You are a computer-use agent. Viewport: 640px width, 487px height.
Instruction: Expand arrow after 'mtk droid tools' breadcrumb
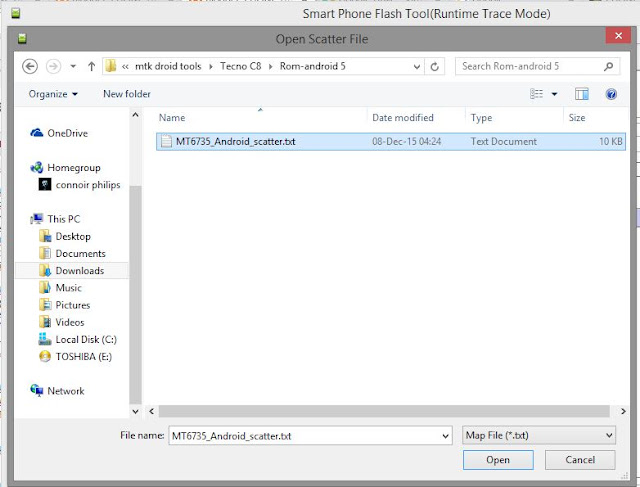point(211,67)
